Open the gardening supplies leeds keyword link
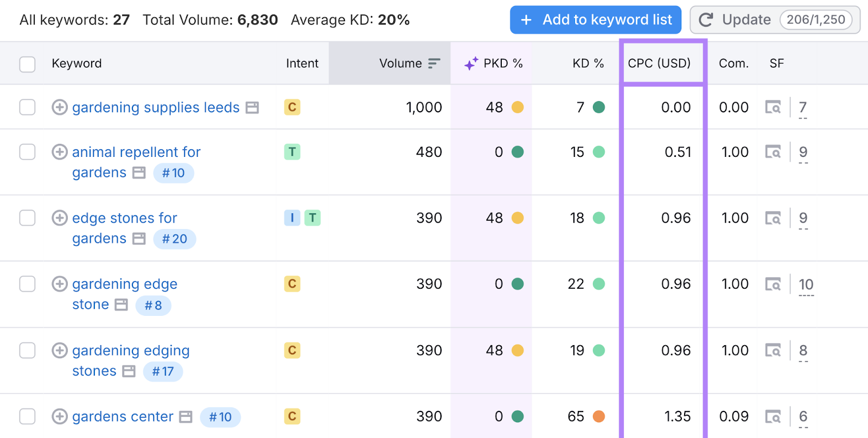Image resolution: width=868 pixels, height=438 pixels. click(156, 107)
